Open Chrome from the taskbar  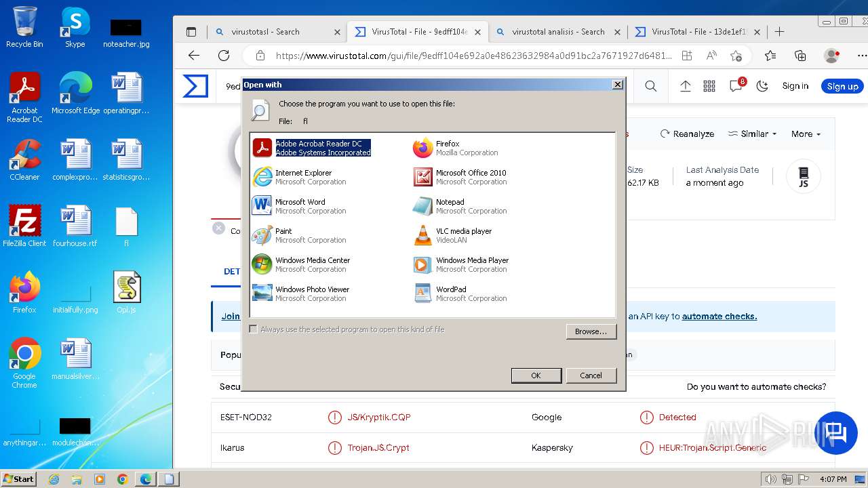[x=122, y=479]
